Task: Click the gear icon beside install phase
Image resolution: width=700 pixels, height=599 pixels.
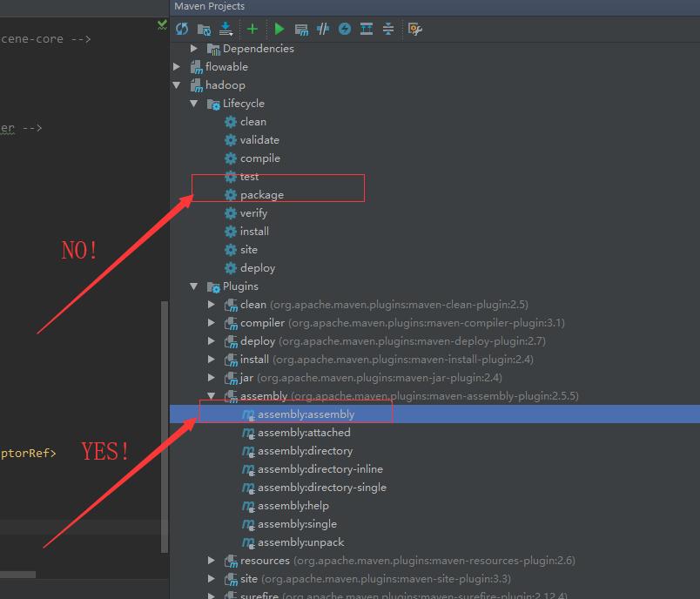Action: point(231,232)
